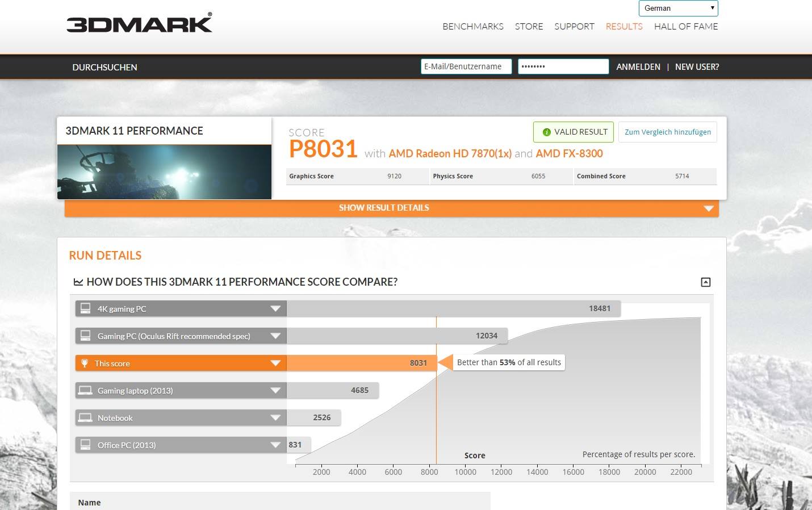Expand the 4K gaming PC row

pos(275,309)
